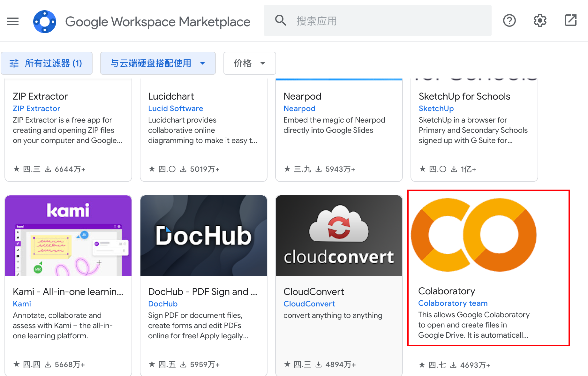Image resolution: width=588 pixels, height=376 pixels.
Task: Click the '1亿+' install count text
Action: [468, 169]
